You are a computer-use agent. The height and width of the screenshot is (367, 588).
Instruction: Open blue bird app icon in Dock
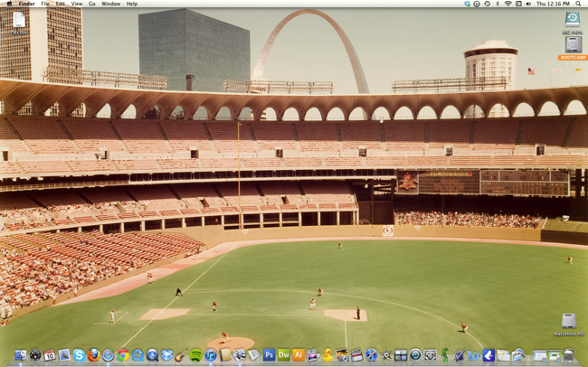(488, 354)
